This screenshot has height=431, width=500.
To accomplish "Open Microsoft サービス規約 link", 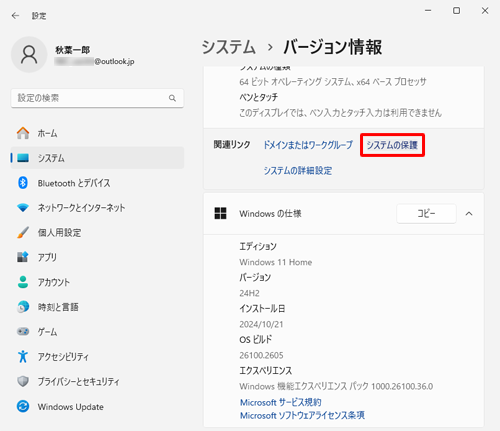I will 281,402.
